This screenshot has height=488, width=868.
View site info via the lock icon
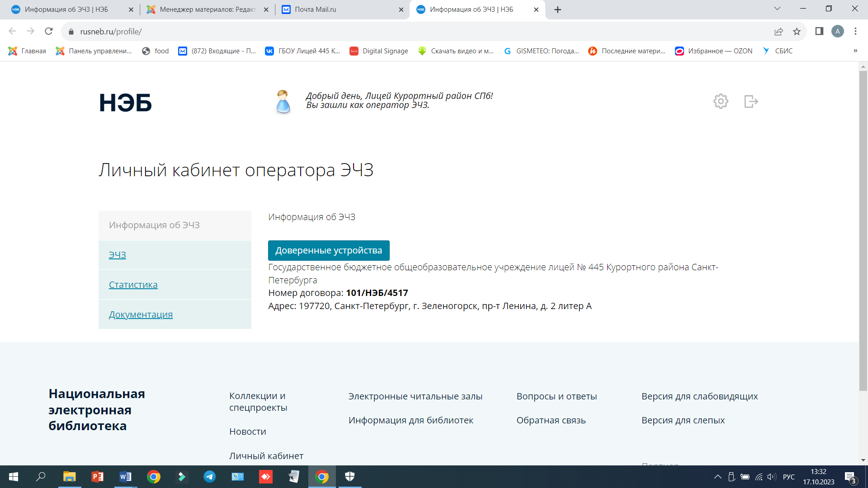click(71, 32)
